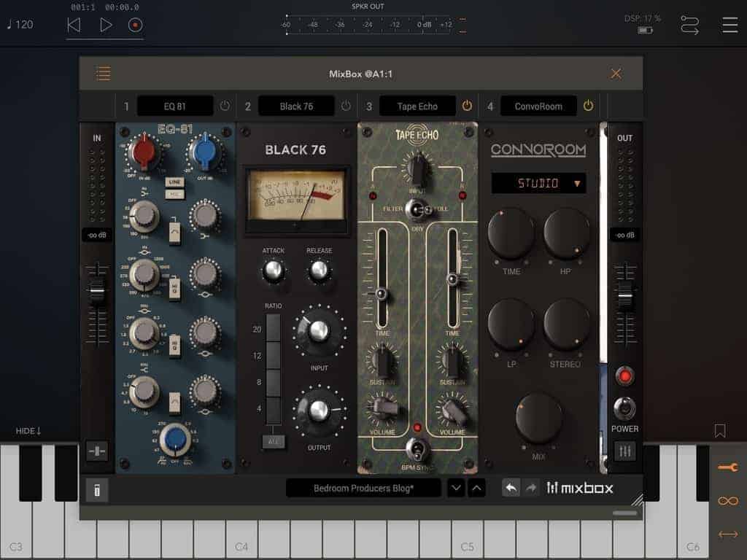Viewport: 747px width, 560px height.
Task: Open the MixBox preset list icon
Action: point(103,74)
